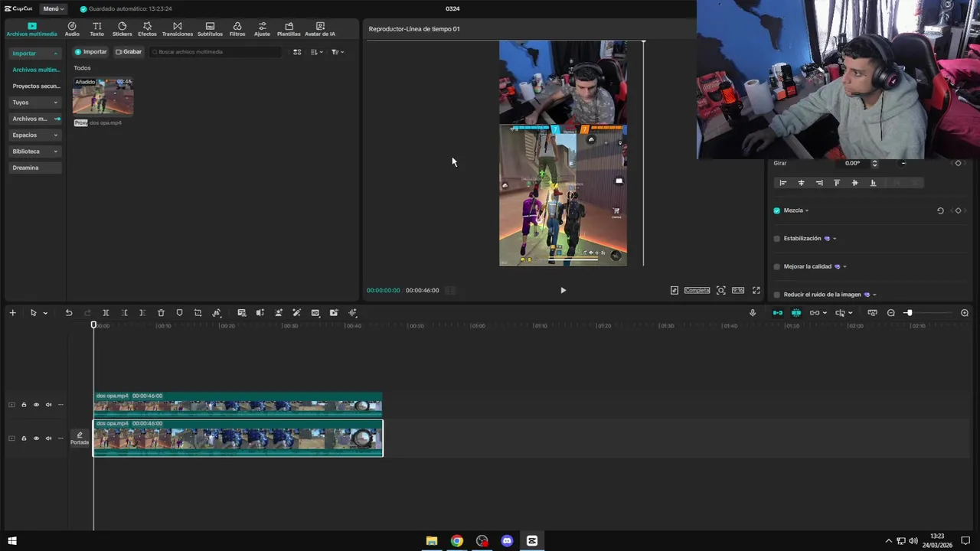
Task: Enable the Estabilización checkbox
Action: [776, 239]
